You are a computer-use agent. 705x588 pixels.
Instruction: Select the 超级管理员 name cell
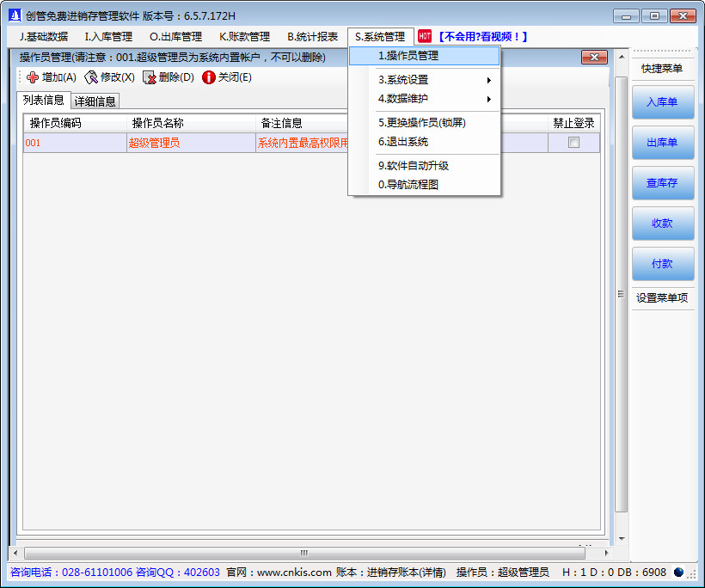pos(191,143)
